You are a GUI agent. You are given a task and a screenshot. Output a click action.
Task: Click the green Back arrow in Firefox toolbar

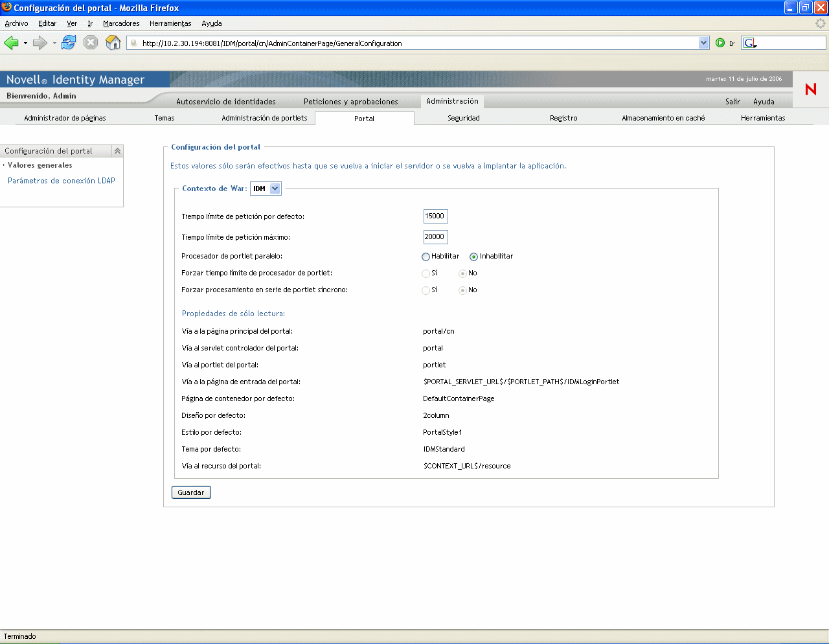(x=11, y=43)
